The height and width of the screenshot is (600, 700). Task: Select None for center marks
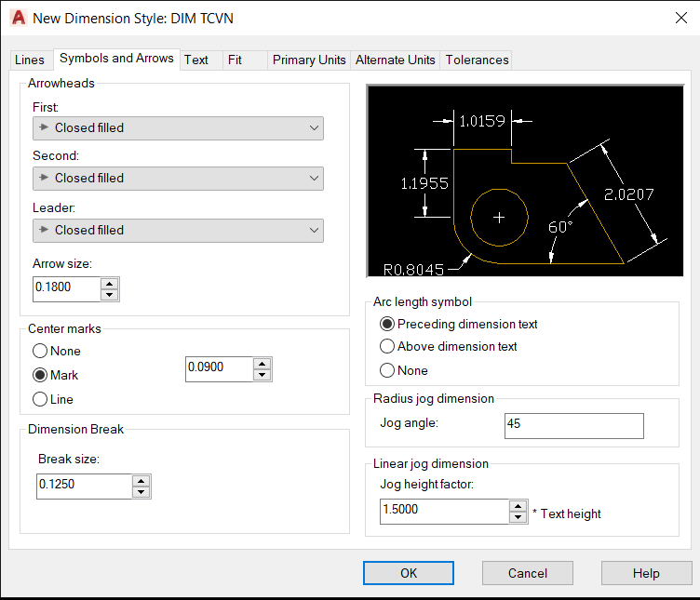40,351
